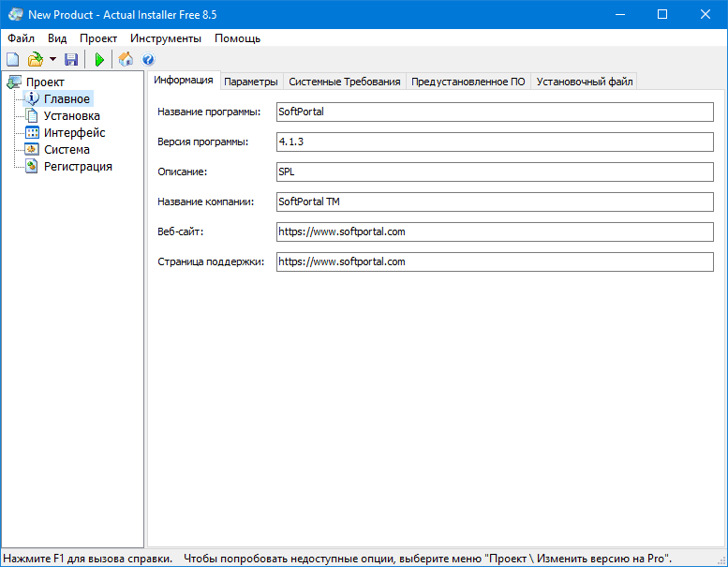Switch to the Параметры tab
The width and height of the screenshot is (728, 567).
pyautogui.click(x=251, y=82)
